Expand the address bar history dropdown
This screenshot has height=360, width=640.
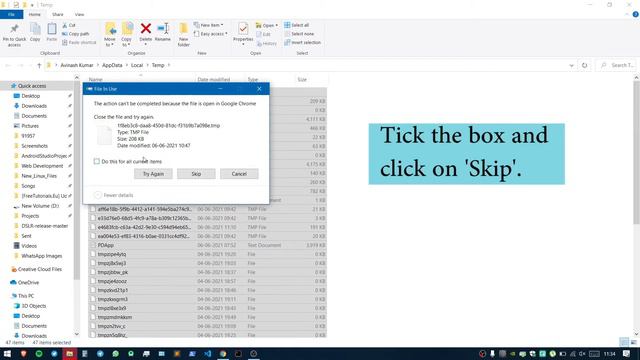pos(571,65)
